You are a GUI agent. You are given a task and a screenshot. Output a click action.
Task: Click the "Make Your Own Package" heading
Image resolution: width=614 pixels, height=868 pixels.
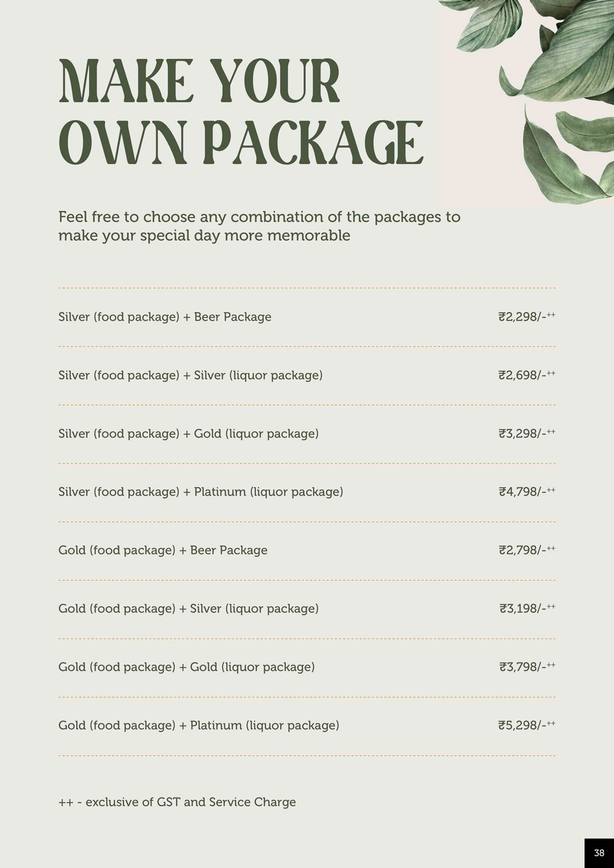coord(240,111)
